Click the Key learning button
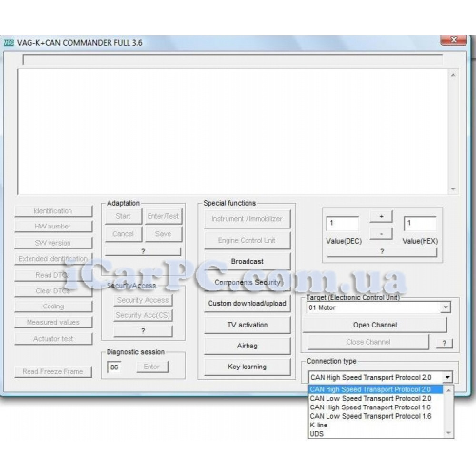This screenshot has width=476, height=476. pos(247,367)
